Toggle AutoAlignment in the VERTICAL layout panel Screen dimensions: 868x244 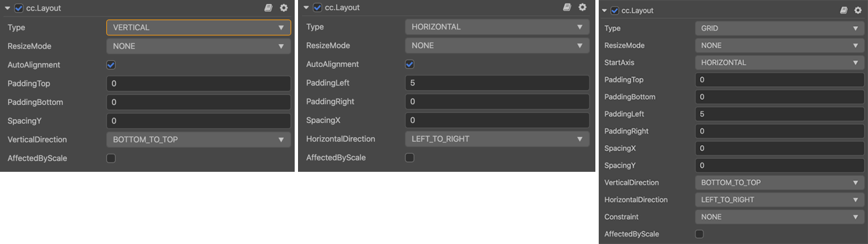(x=111, y=65)
